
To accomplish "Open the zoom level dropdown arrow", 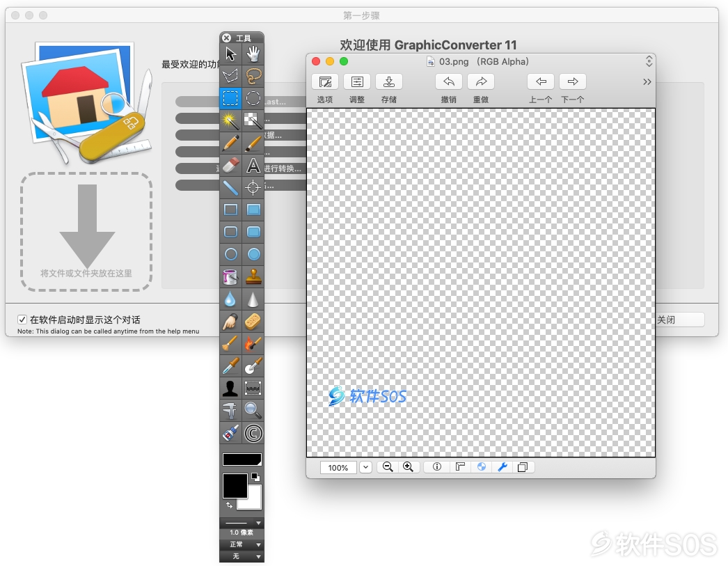I will point(366,467).
